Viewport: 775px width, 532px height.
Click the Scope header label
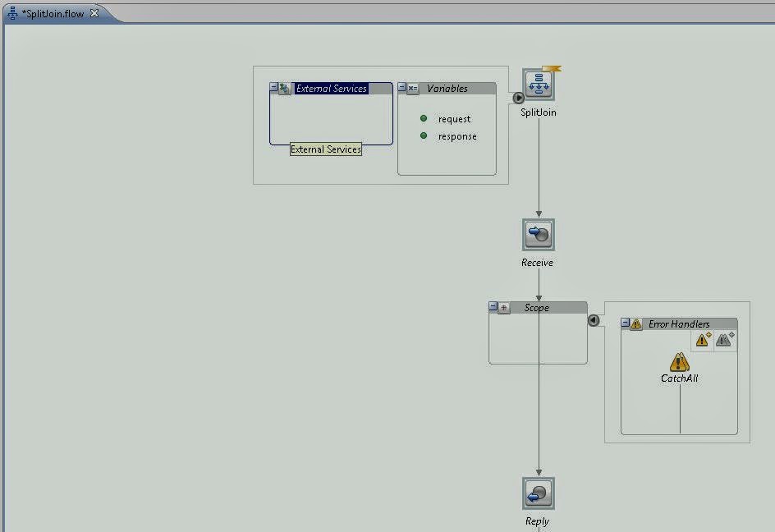pos(537,308)
